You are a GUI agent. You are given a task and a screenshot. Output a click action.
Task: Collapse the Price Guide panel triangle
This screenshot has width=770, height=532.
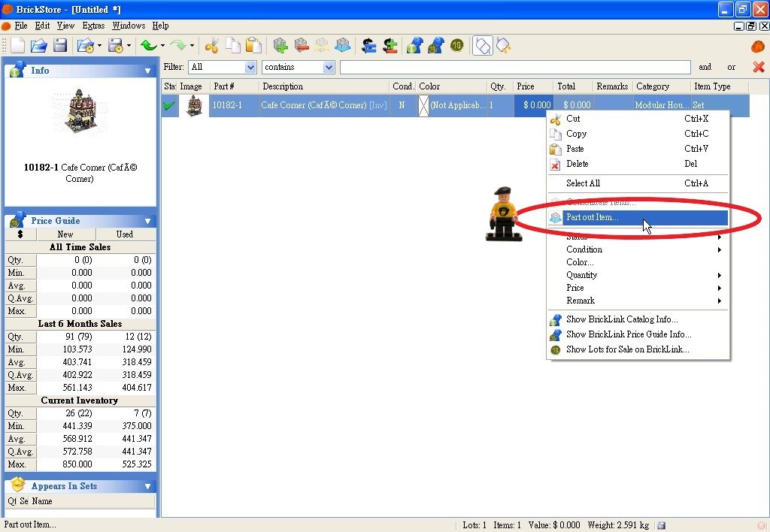148,222
